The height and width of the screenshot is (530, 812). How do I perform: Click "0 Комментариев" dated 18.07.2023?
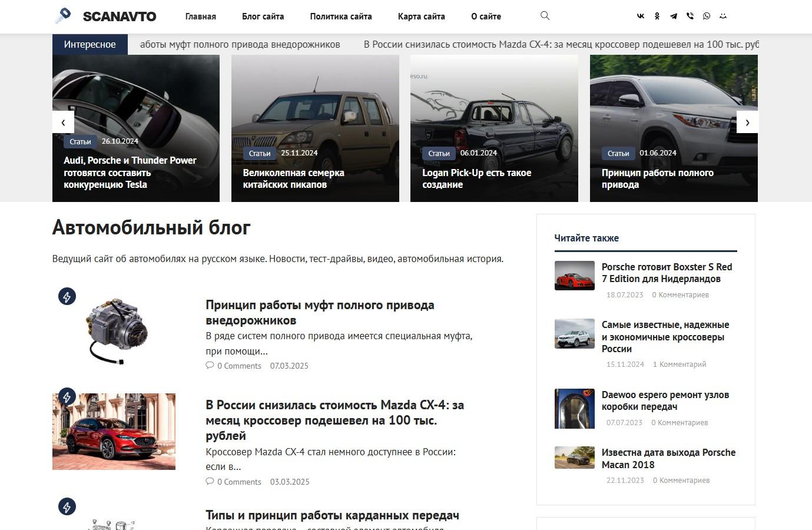(x=680, y=294)
